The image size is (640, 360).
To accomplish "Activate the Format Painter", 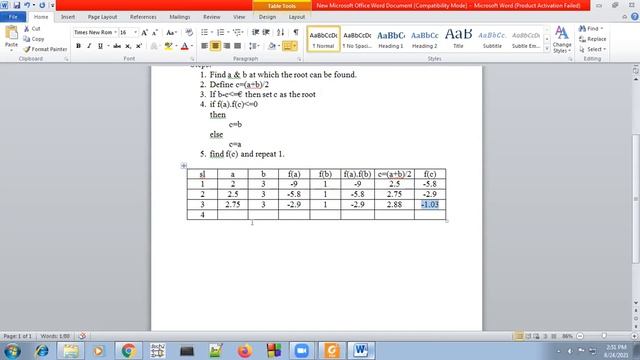I will (45, 49).
